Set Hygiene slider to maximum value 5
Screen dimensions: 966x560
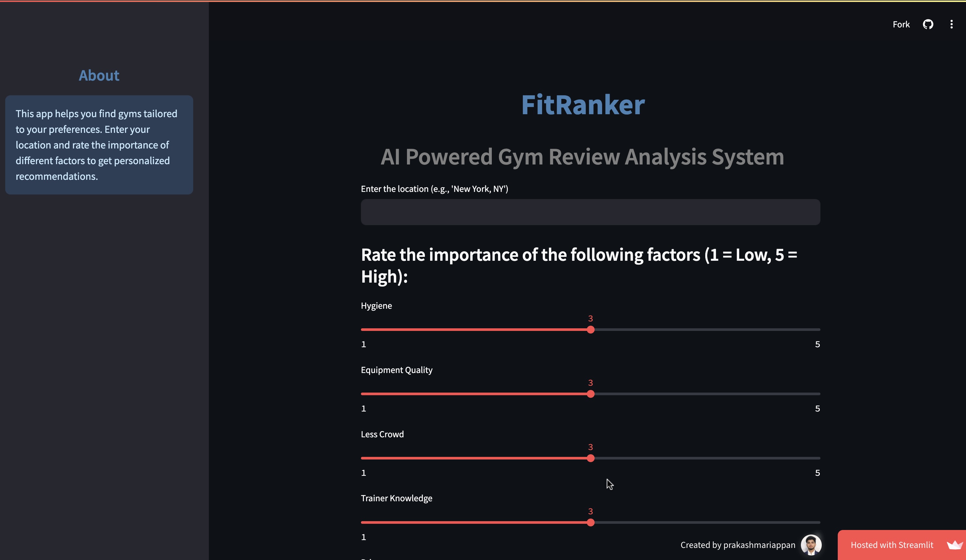pyautogui.click(x=818, y=330)
